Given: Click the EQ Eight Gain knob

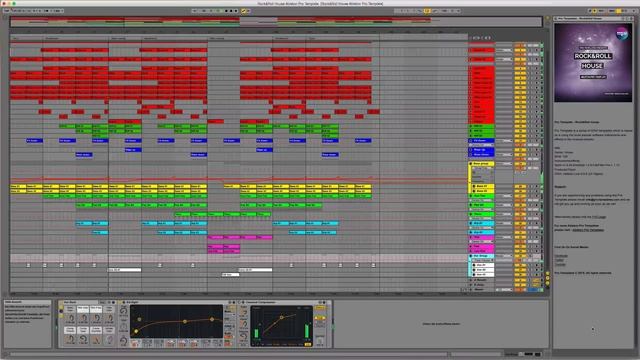Looking at the screenshot, I should (x=123, y=326).
